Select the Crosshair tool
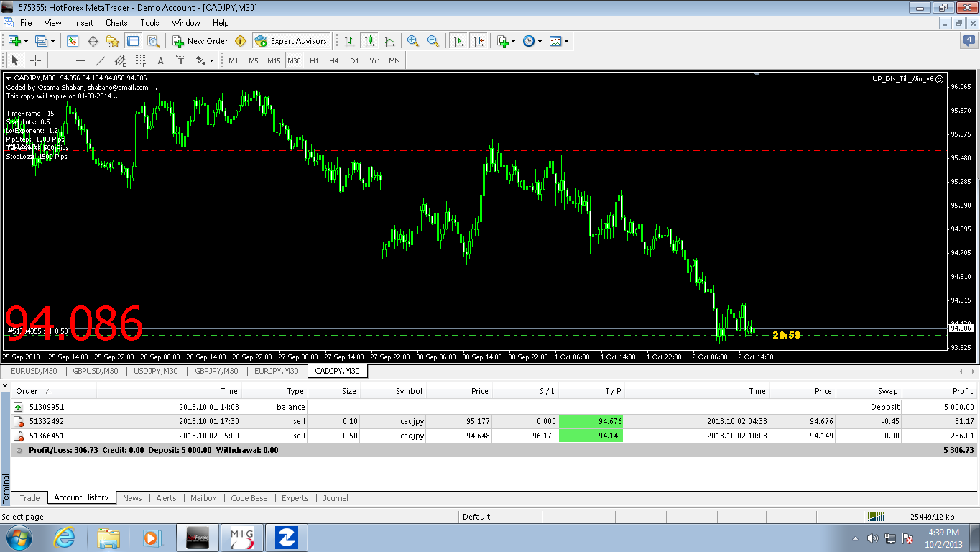The image size is (980, 552). pyautogui.click(x=35, y=60)
